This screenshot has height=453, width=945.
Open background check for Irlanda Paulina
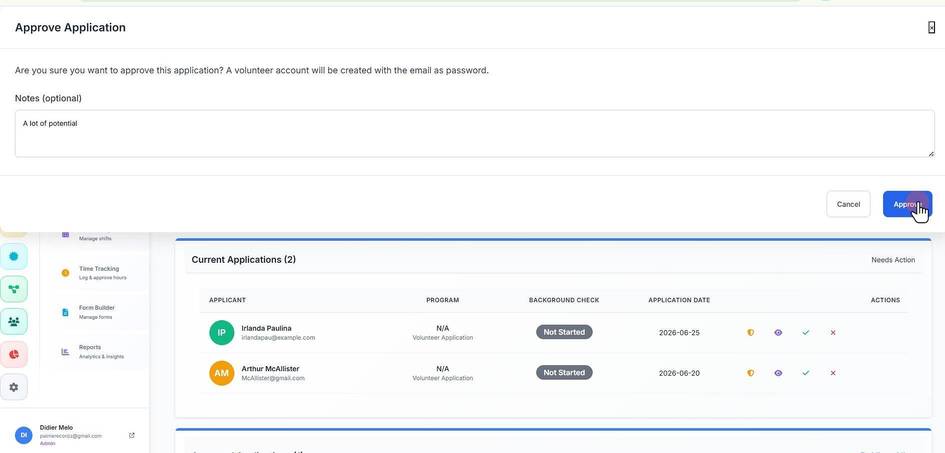(x=750, y=333)
